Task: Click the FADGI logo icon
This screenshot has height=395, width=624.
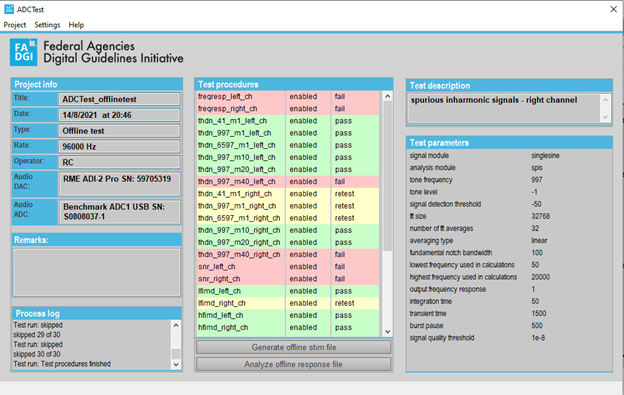Action: (23, 52)
